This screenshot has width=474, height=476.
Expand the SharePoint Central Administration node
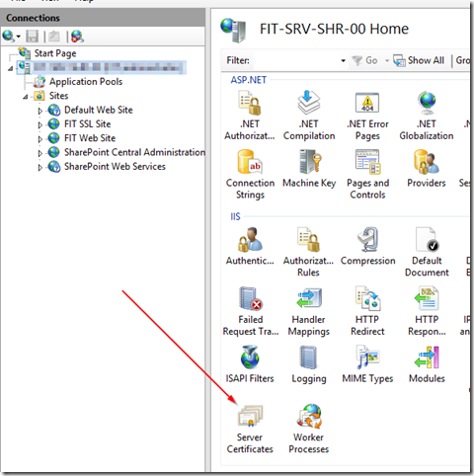click(40, 153)
